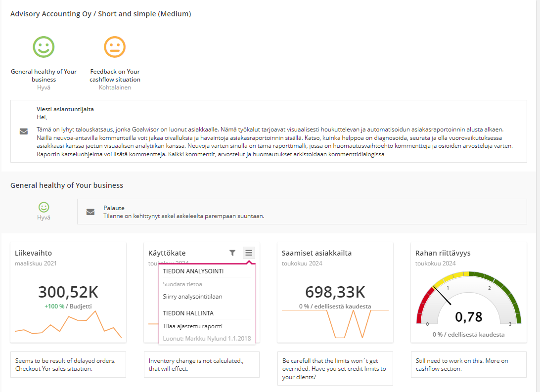Click the envelope icon next to Palaute
The height and width of the screenshot is (392, 540).
click(90, 212)
